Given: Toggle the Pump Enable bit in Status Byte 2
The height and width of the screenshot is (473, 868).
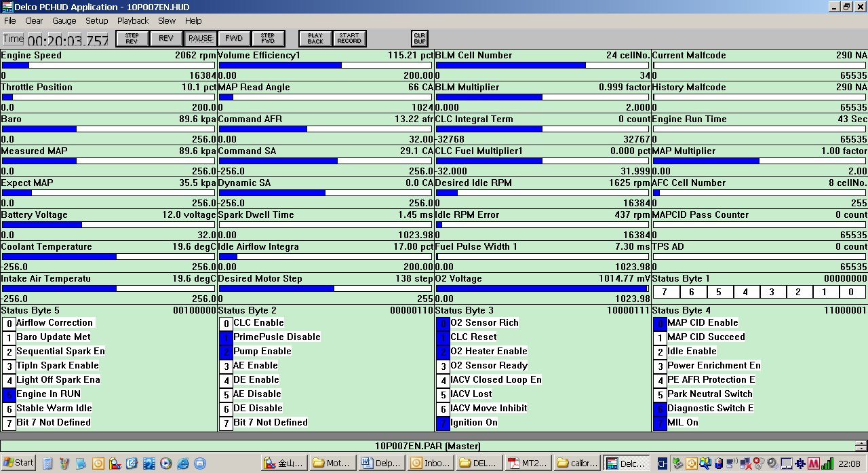Looking at the screenshot, I should tap(226, 352).
